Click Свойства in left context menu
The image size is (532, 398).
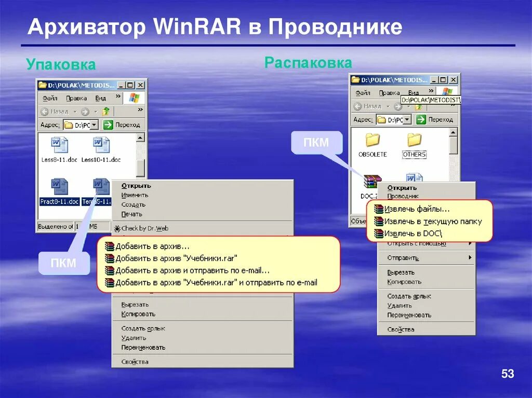coord(135,362)
